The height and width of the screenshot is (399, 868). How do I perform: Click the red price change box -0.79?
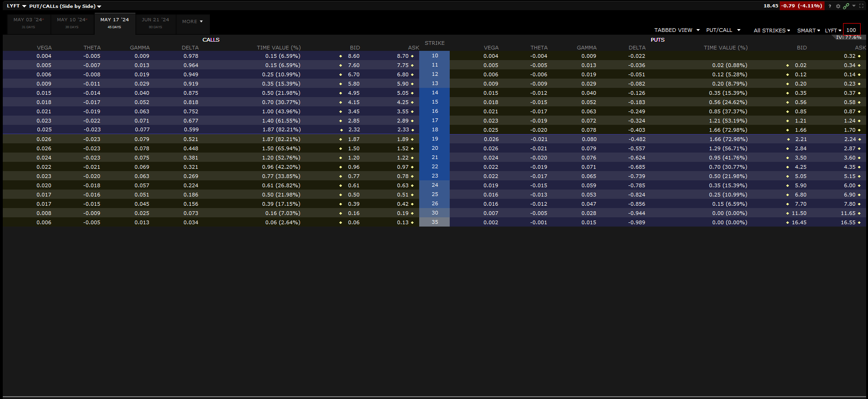pos(801,6)
